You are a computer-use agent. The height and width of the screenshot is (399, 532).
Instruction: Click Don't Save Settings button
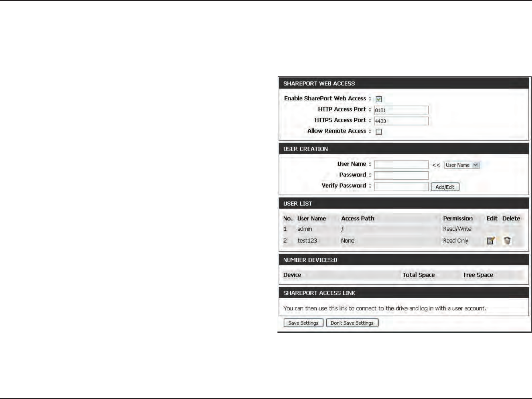[x=352, y=323]
